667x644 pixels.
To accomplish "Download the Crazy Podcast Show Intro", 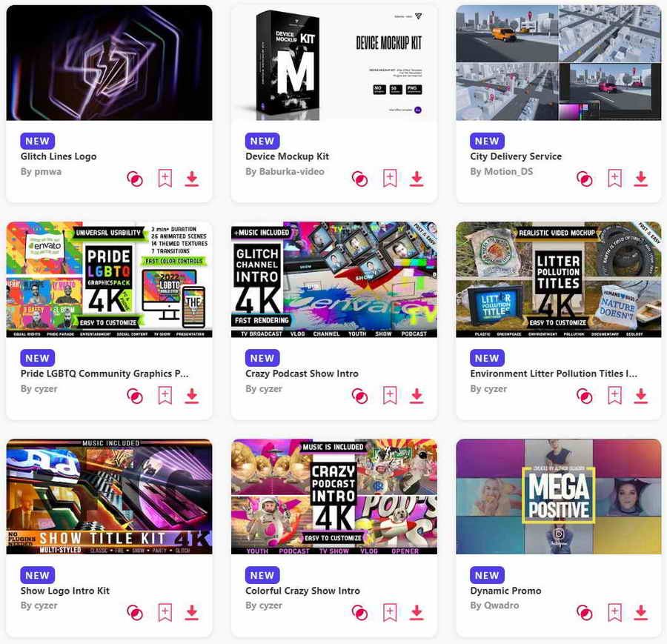I will tap(417, 396).
